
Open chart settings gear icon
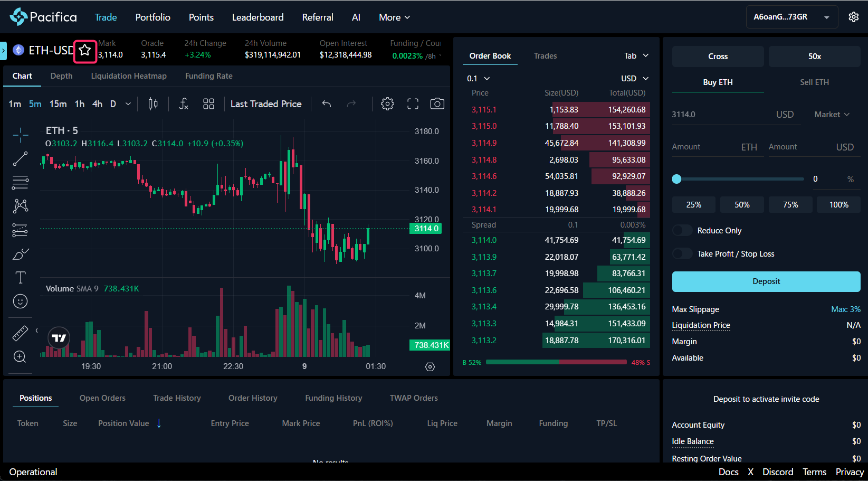387,104
